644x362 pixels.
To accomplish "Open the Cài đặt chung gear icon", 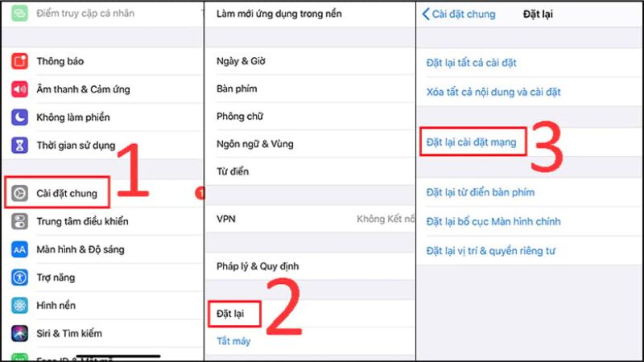I will click(19, 193).
